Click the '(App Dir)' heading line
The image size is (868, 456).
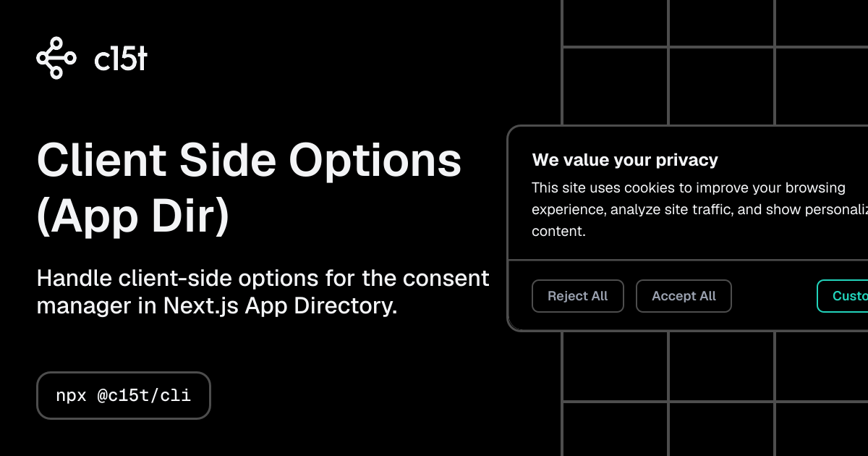(x=133, y=215)
